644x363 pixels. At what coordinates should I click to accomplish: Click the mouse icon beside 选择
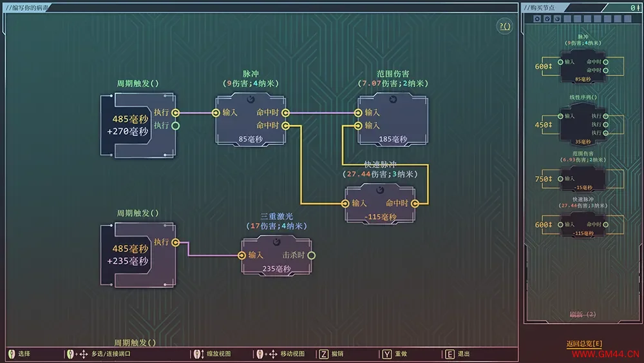tap(12, 354)
